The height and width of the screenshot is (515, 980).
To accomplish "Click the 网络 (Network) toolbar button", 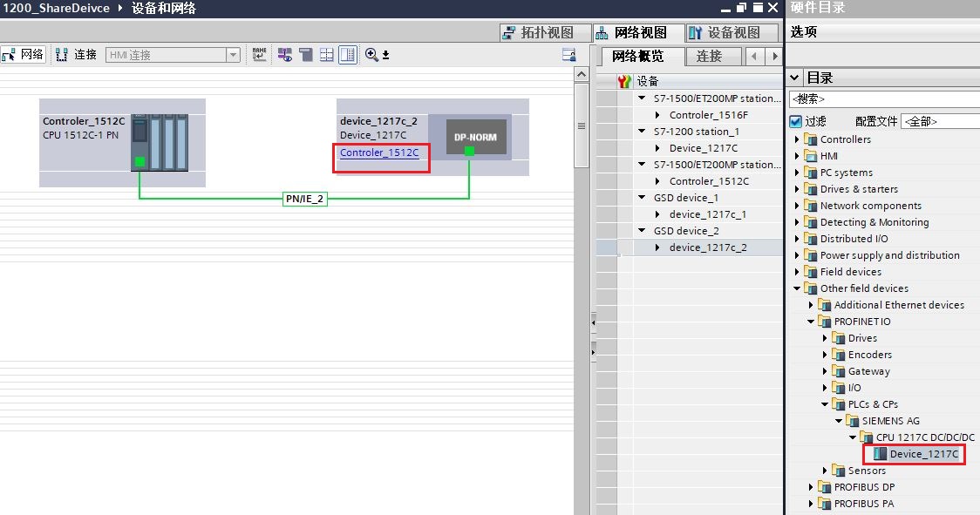I will [x=24, y=54].
